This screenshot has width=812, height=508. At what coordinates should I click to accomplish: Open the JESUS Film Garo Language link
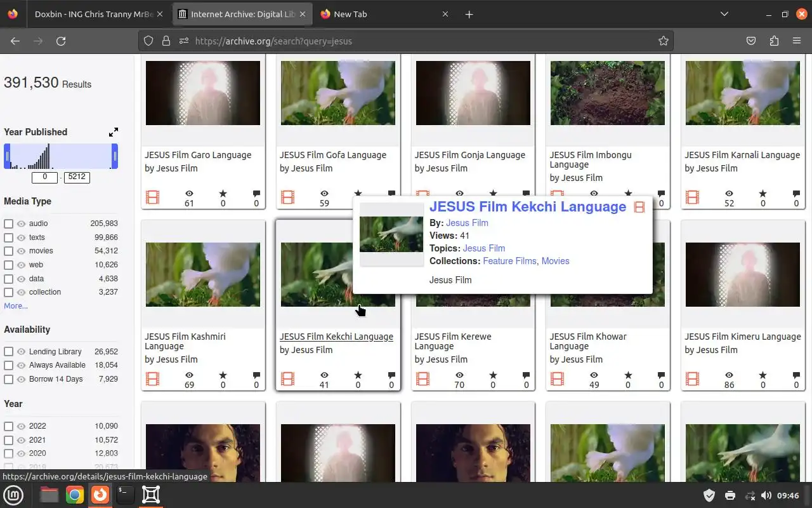coord(198,155)
